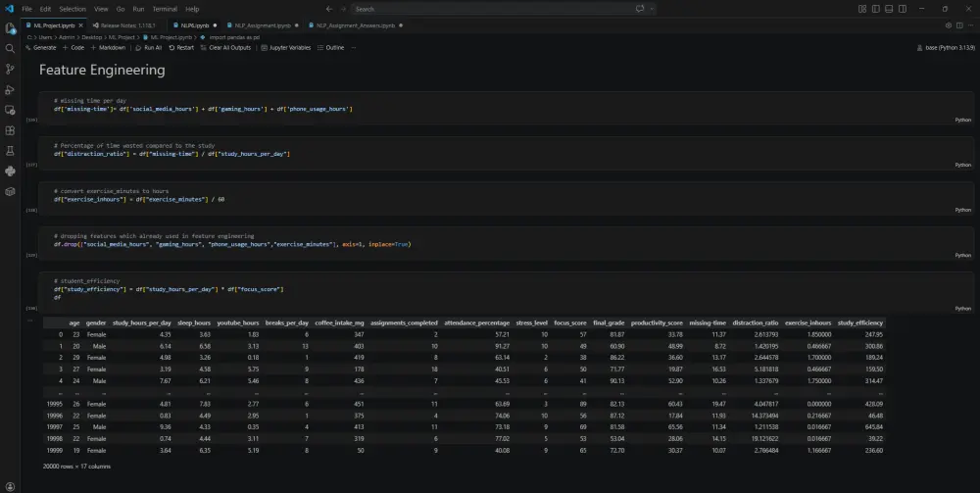Viewport: 980px width, 493px height.
Task: Click the study_hours_per_day column header
Action: (x=141, y=323)
